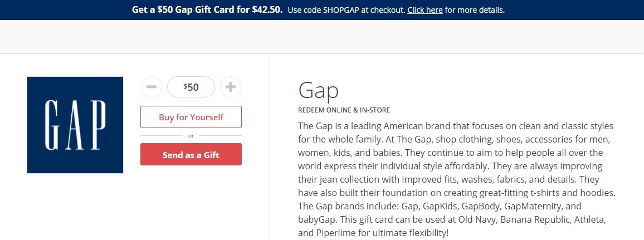
Task: Select the $50 amount field
Action: (x=191, y=87)
